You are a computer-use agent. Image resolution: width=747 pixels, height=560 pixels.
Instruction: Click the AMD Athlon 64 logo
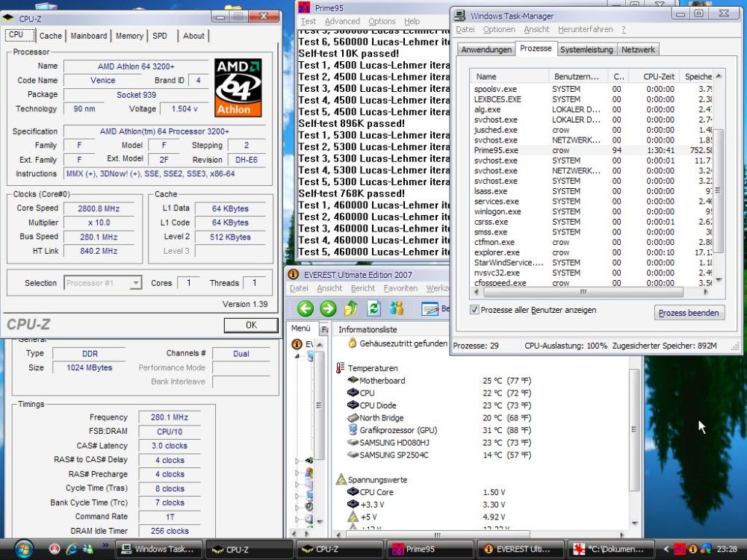238,87
